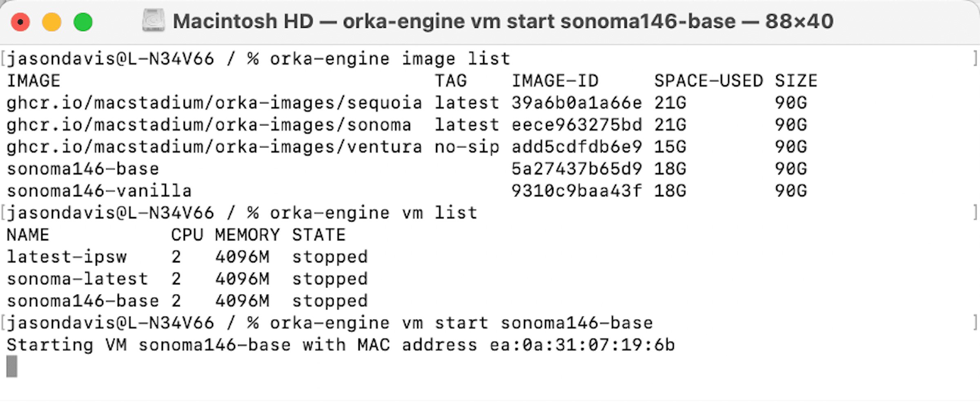This screenshot has width=980, height=402.
Task: Click the sonoma146-vanilla image name
Action: 99,191
